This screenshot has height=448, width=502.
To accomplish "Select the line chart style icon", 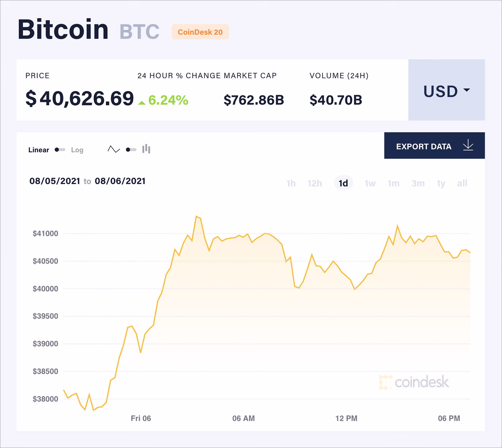I will (x=114, y=149).
